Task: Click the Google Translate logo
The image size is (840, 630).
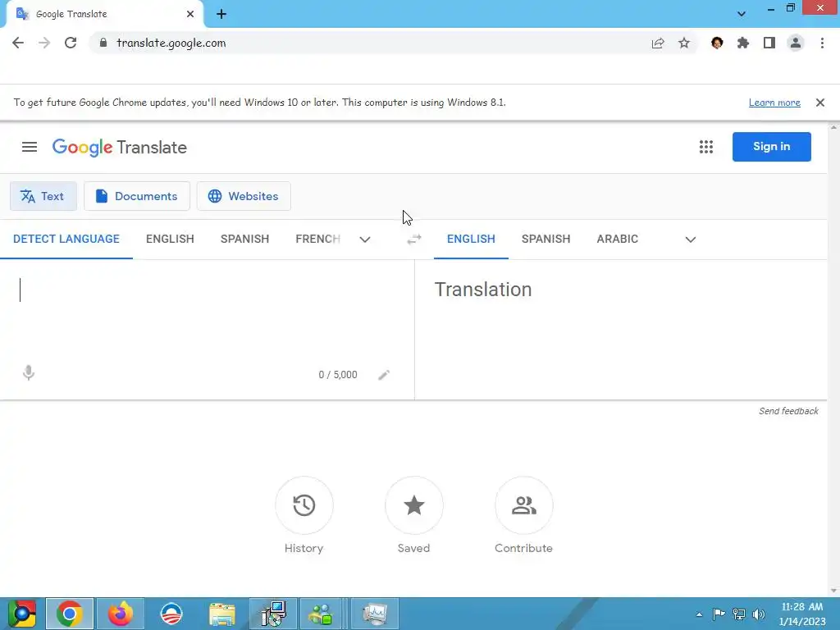Action: pos(120,148)
